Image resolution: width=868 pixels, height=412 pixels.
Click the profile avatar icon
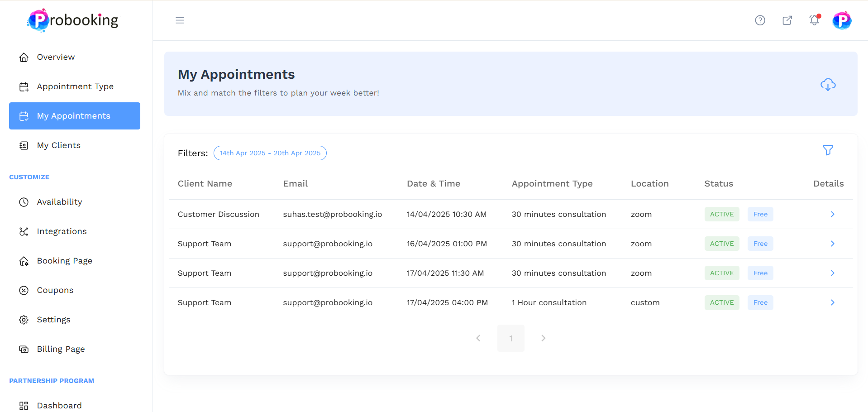click(841, 20)
